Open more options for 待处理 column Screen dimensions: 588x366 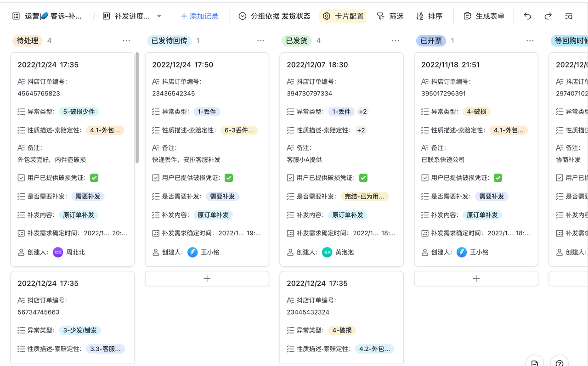(x=126, y=41)
